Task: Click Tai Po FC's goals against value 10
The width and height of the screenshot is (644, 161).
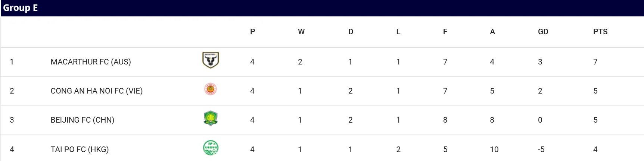Action: click(494, 149)
